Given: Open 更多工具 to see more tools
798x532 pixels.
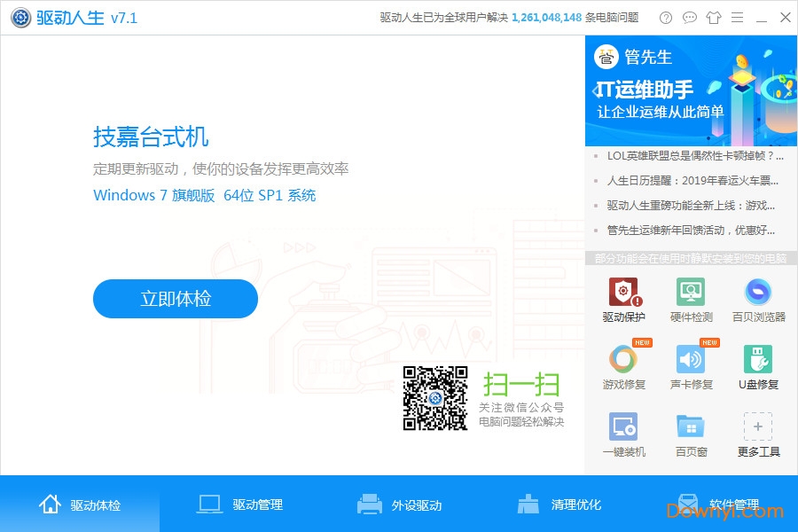Looking at the screenshot, I should click(758, 434).
